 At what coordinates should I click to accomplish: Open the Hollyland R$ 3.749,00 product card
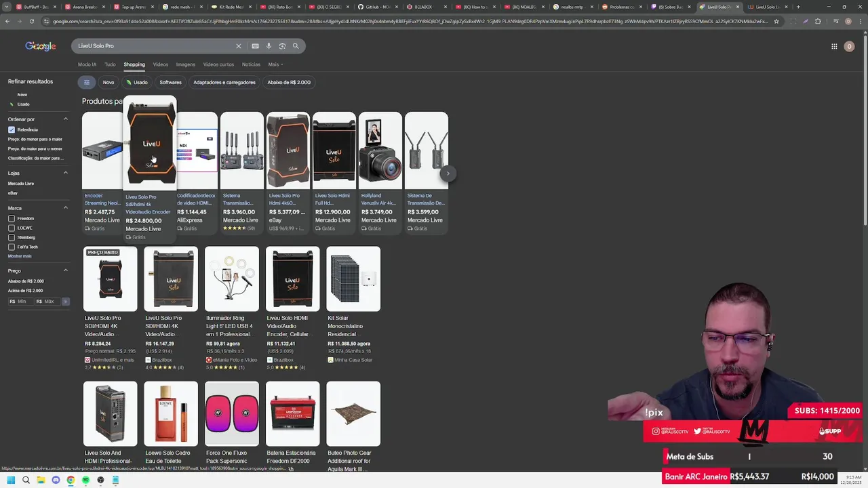pyautogui.click(x=380, y=173)
